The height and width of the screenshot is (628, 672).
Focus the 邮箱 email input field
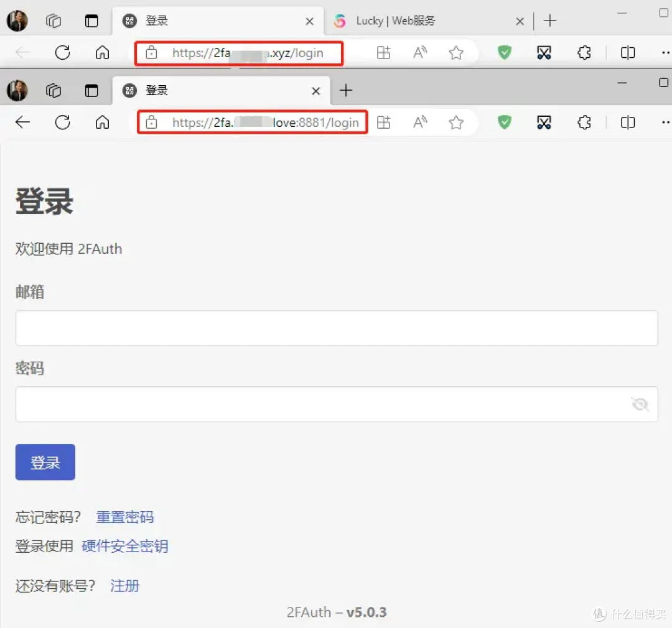(x=337, y=328)
